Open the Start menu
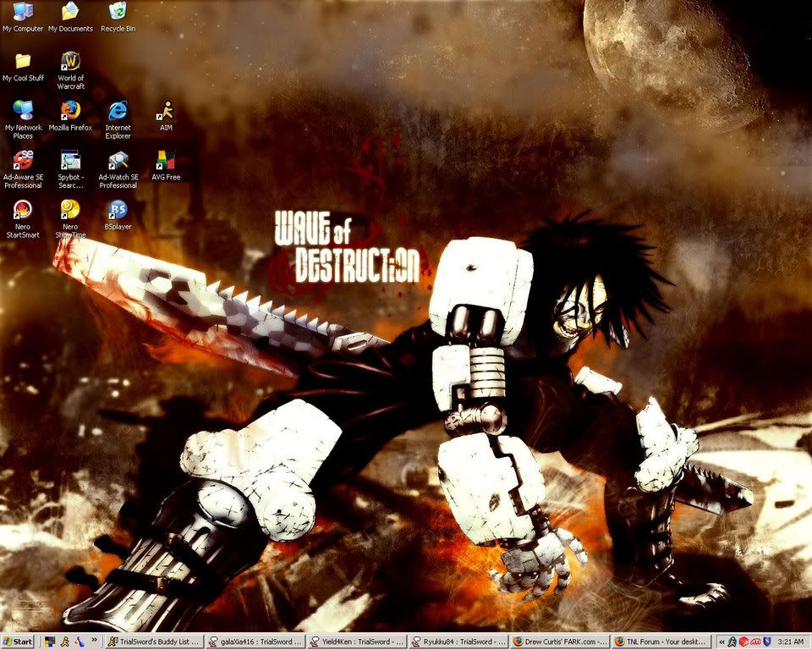 pos(17,642)
